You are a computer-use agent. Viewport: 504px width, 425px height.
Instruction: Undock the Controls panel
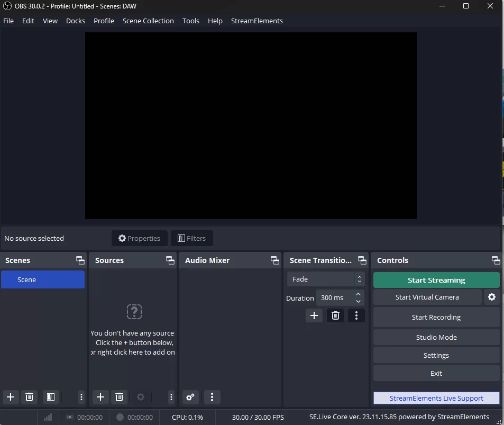[496, 260]
